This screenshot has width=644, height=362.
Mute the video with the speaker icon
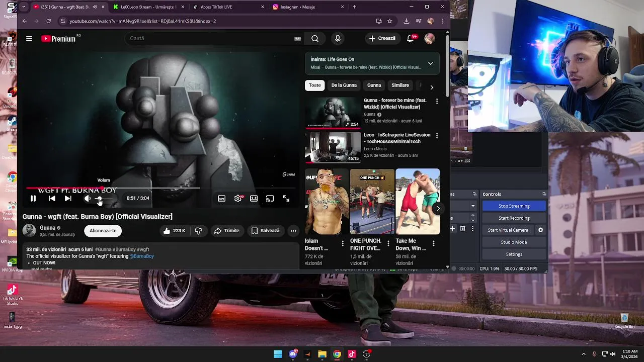(x=87, y=199)
